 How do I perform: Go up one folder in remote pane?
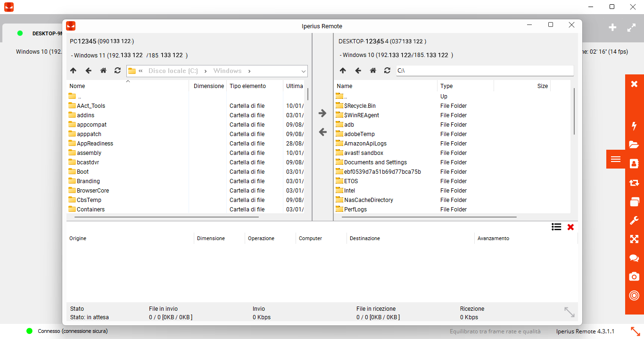(343, 71)
